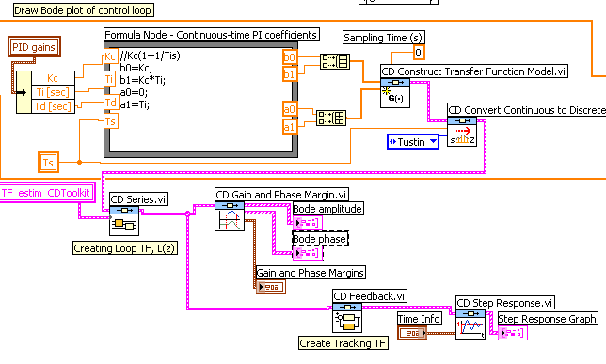The height and width of the screenshot is (364, 606).
Task: Click the Ts control terminal
Action: (x=48, y=163)
